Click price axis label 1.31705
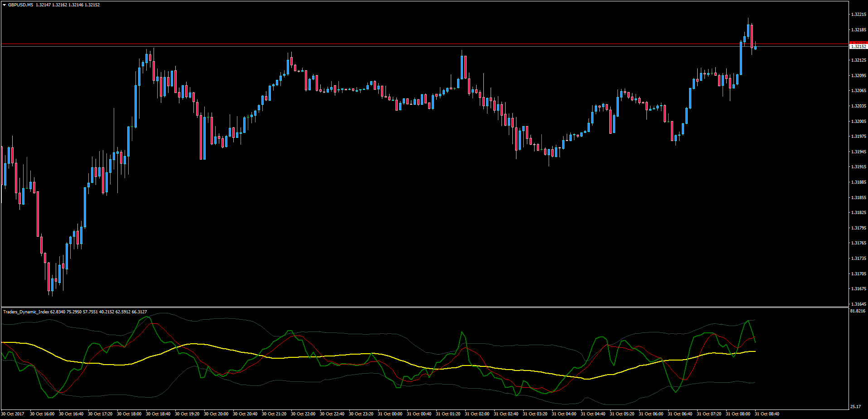The height and width of the screenshot is (419, 868). [858, 274]
